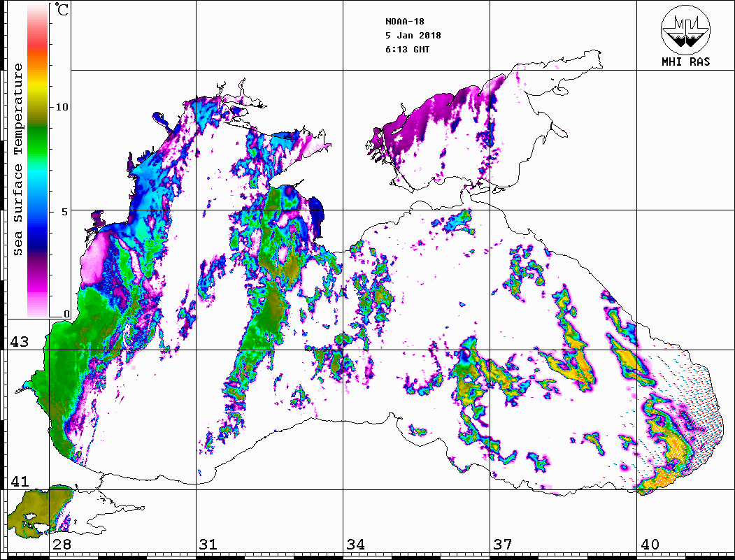Screen dimensions: 735x560
Task: Click longitude label 31
Action: coord(208,545)
